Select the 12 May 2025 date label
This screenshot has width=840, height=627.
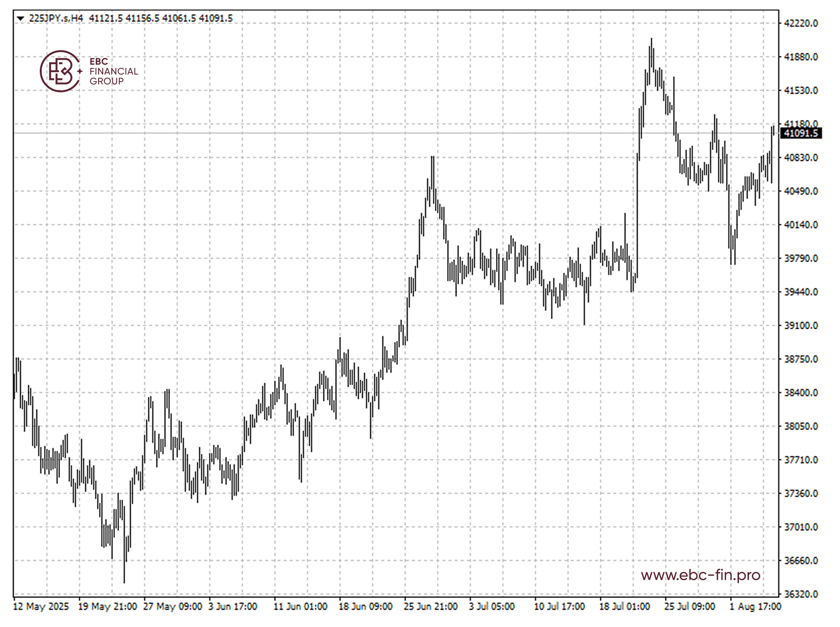tap(41, 607)
